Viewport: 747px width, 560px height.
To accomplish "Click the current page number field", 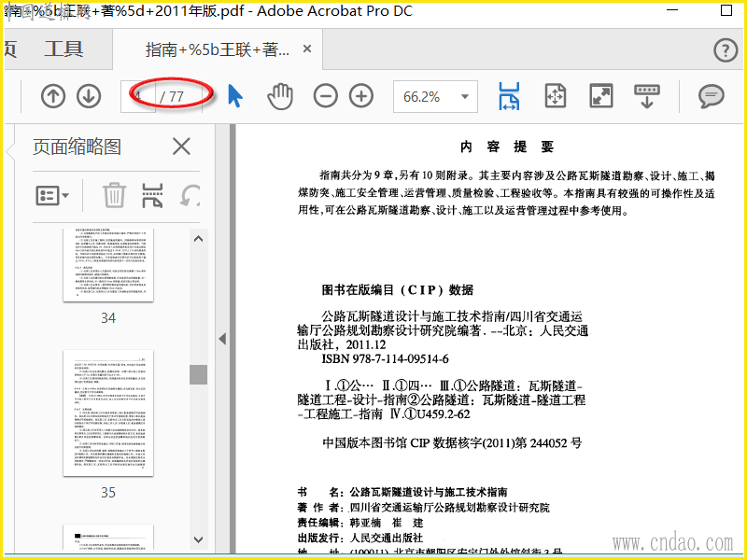I will pos(138,97).
